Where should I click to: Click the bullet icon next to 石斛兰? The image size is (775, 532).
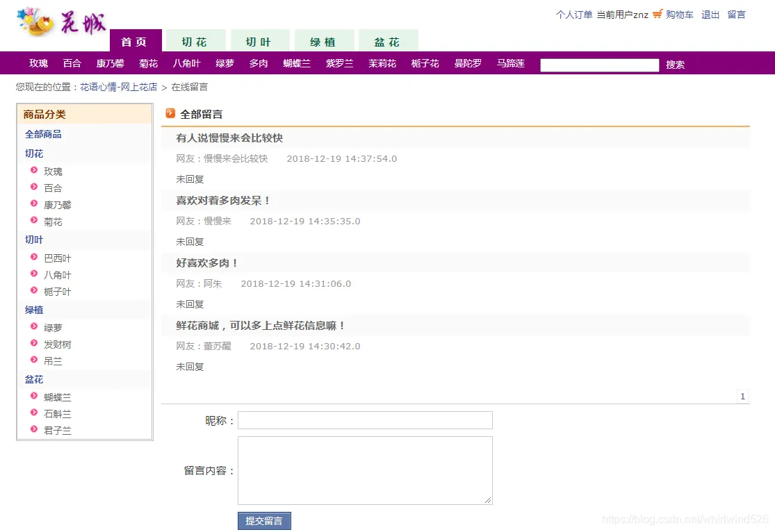click(x=33, y=412)
